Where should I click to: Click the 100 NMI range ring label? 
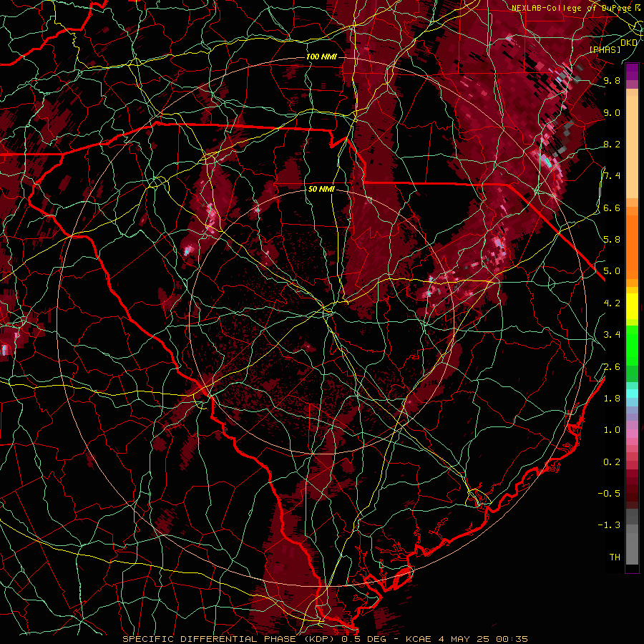(x=321, y=57)
